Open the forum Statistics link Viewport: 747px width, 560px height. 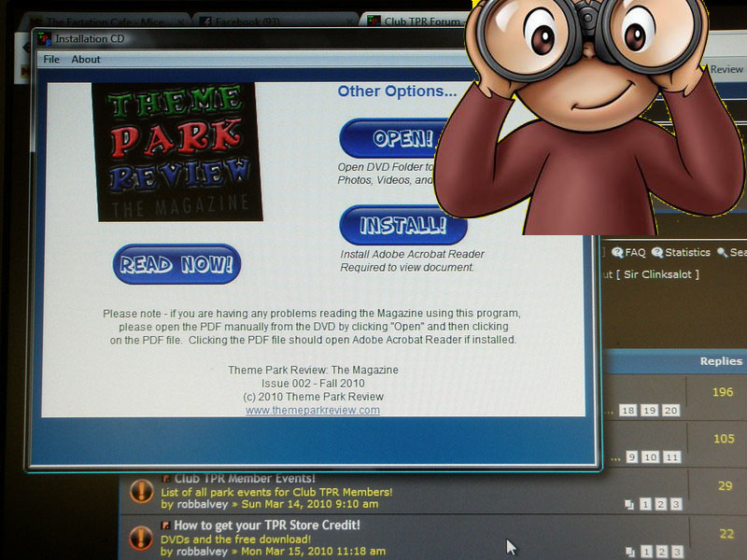click(x=687, y=252)
